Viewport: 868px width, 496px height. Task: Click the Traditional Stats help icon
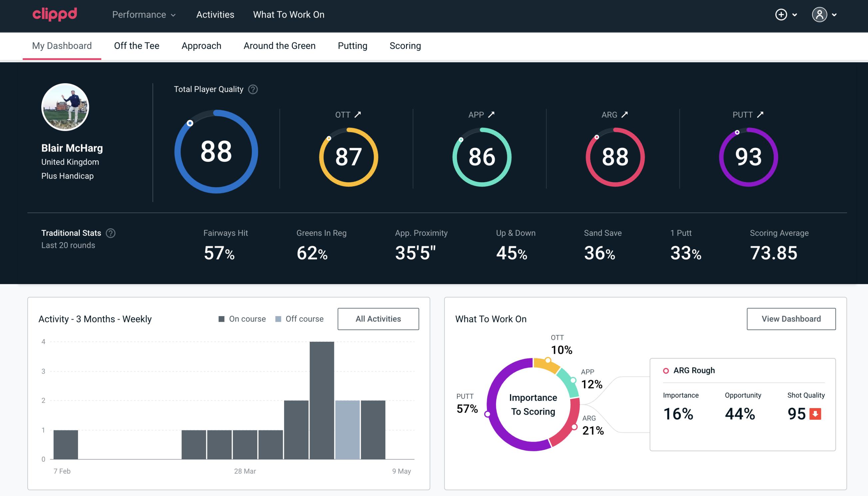111,233
